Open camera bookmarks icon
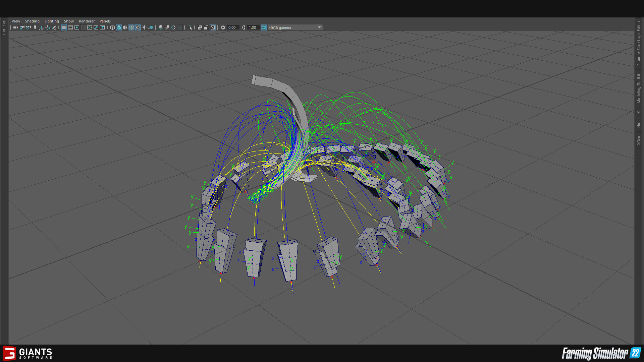This screenshot has width=644, height=362. (x=35, y=27)
